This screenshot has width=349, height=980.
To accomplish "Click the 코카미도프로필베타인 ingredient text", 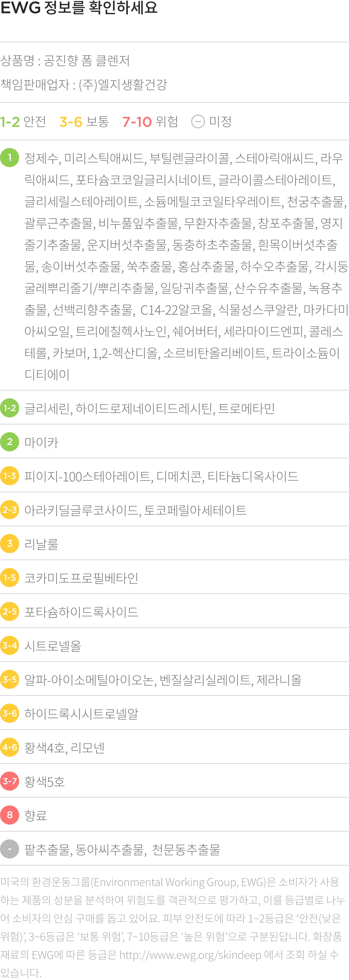I will (x=81, y=578).
